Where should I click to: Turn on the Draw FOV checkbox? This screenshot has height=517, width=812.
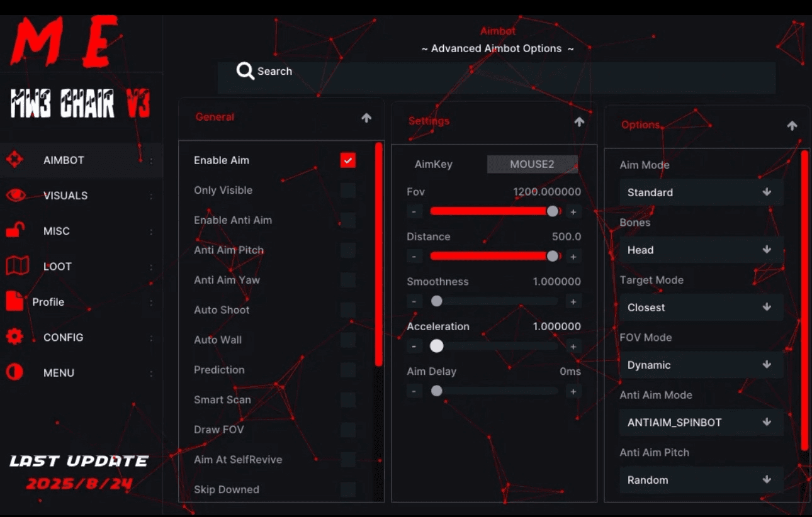(x=348, y=430)
